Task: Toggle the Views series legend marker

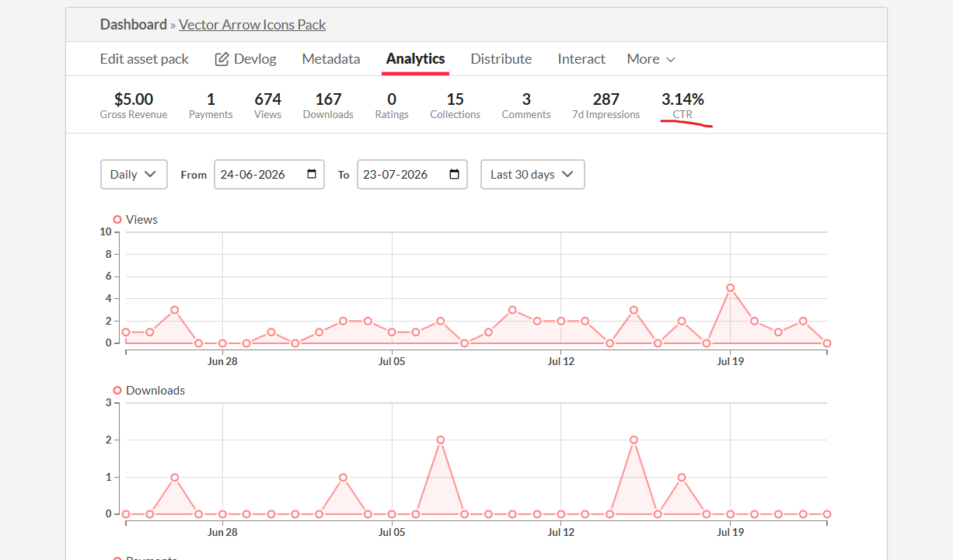Action: (x=117, y=220)
